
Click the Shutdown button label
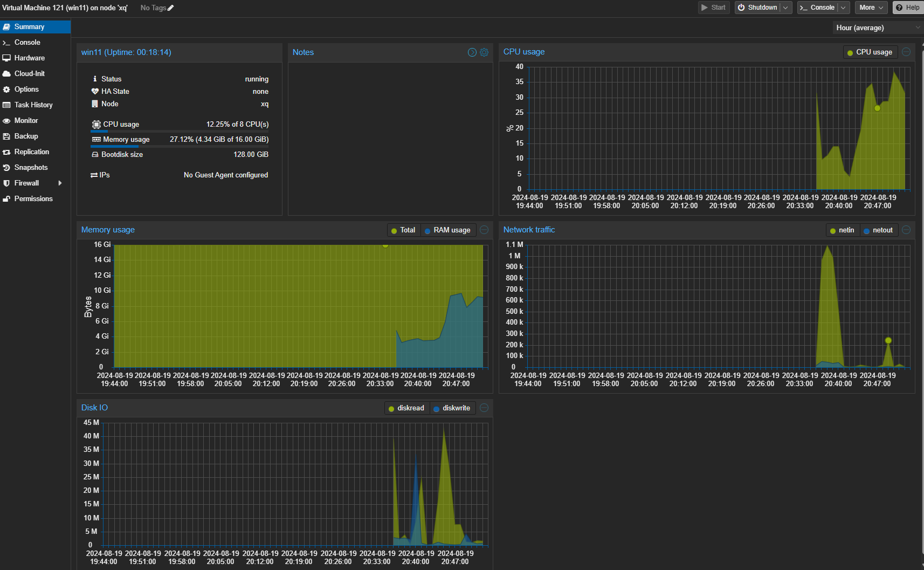click(762, 8)
